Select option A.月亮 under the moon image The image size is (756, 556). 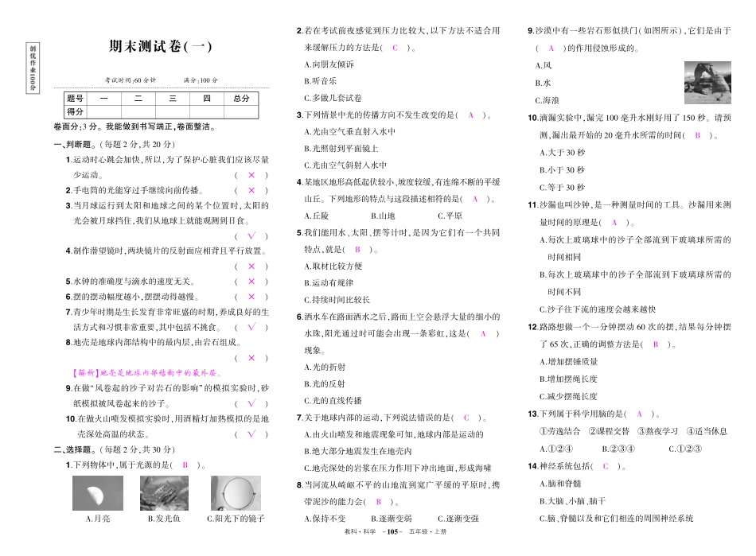(x=97, y=519)
